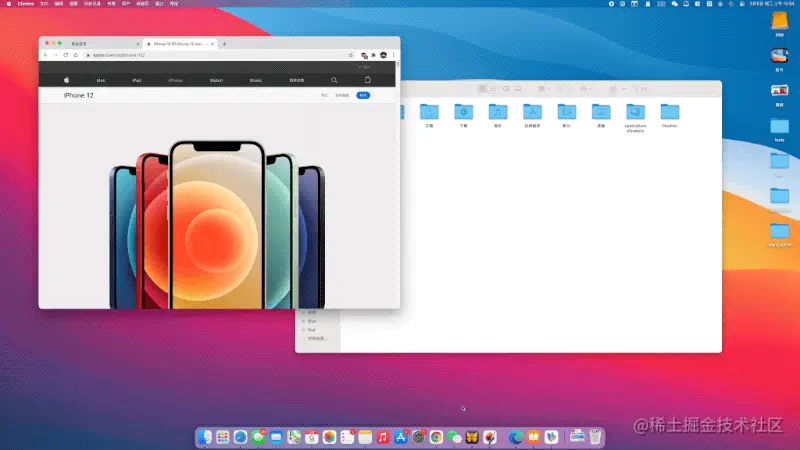Click the iPhone lineup hero image
Screen dimensions: 800x450
(x=217, y=224)
